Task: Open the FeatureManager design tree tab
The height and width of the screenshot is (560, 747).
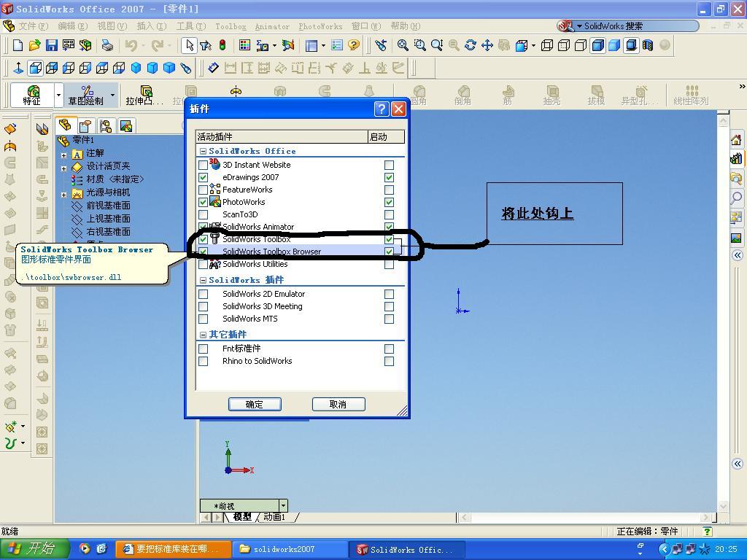Action: click(65, 125)
